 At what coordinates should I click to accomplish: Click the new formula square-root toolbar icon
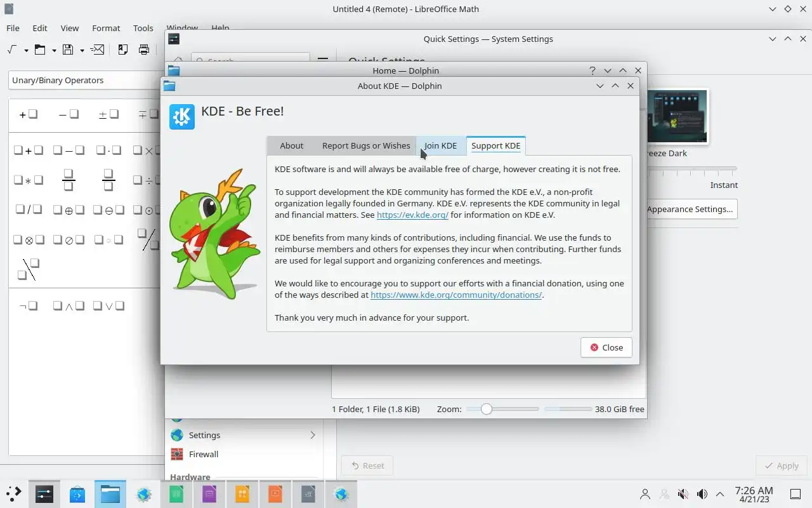(13, 50)
